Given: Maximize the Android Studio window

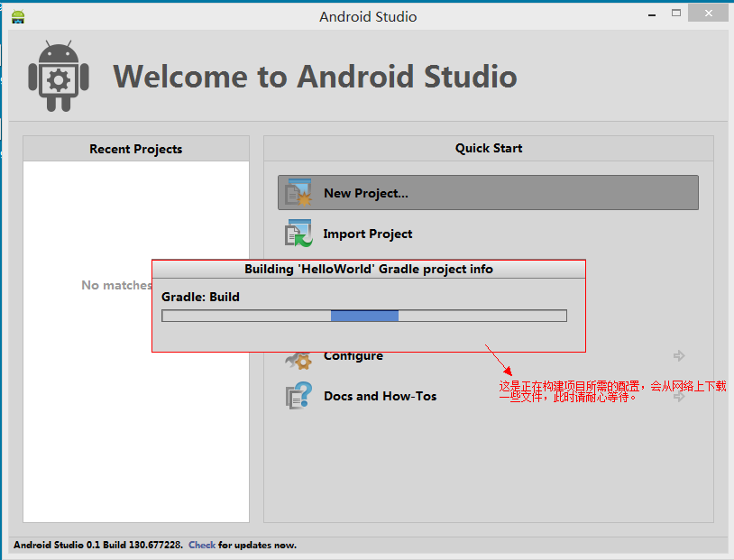Looking at the screenshot, I should click(676, 14).
